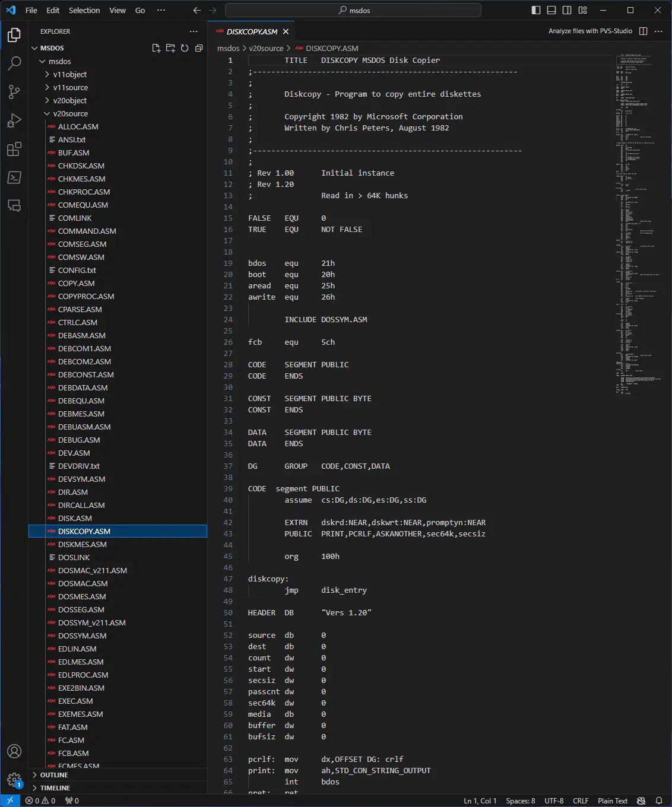The width and height of the screenshot is (672, 807).
Task: Go back in navigation history
Action: pos(197,10)
